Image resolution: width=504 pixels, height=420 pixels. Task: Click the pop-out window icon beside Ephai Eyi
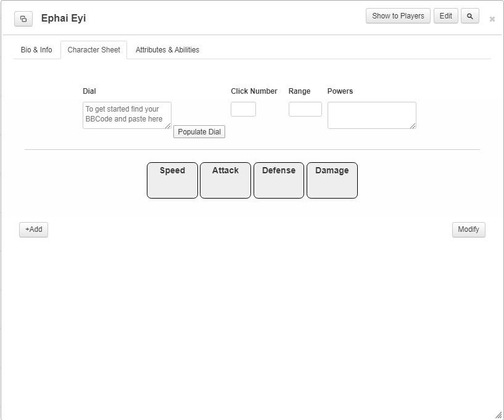pyautogui.click(x=23, y=19)
